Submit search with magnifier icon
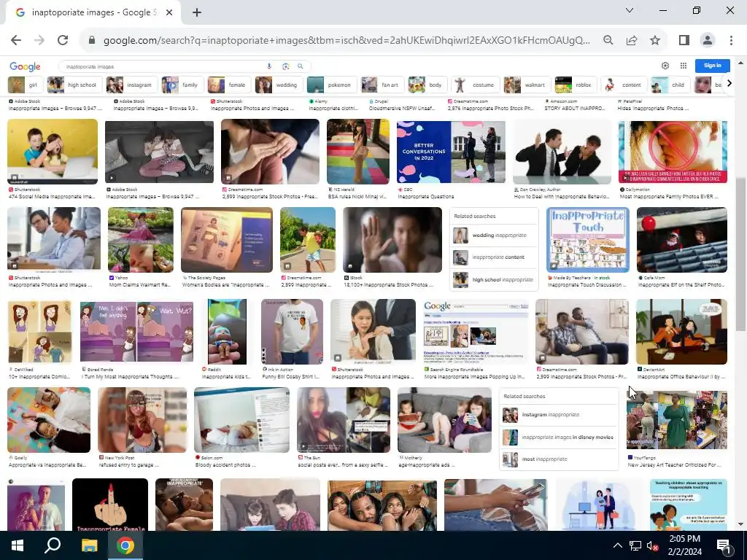Screen dimensions: 747x560 [300, 66]
